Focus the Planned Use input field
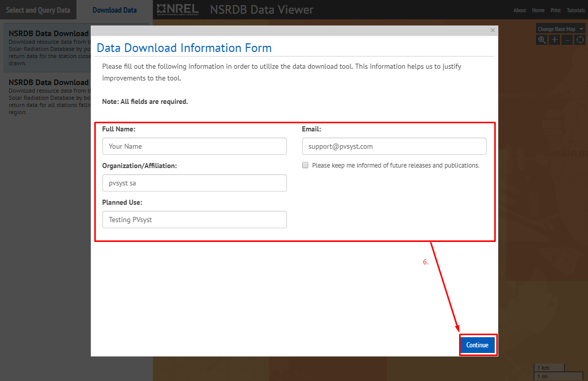Screen dimensions: 588x381 [194, 220]
